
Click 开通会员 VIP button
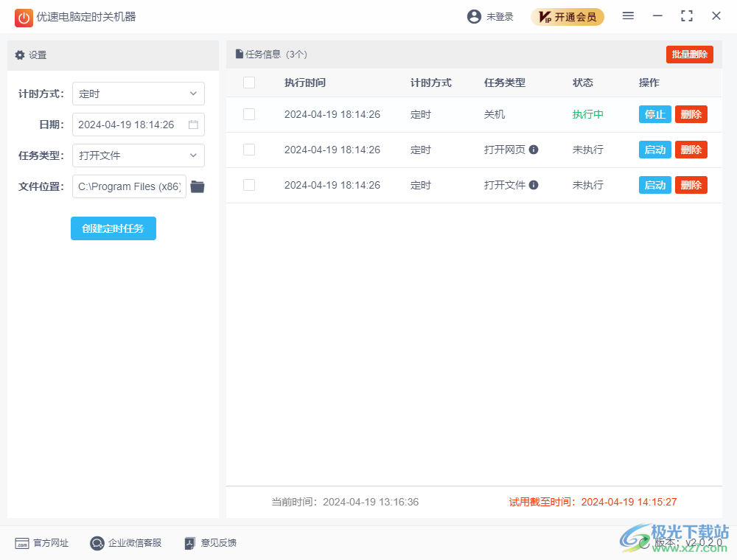pos(567,17)
